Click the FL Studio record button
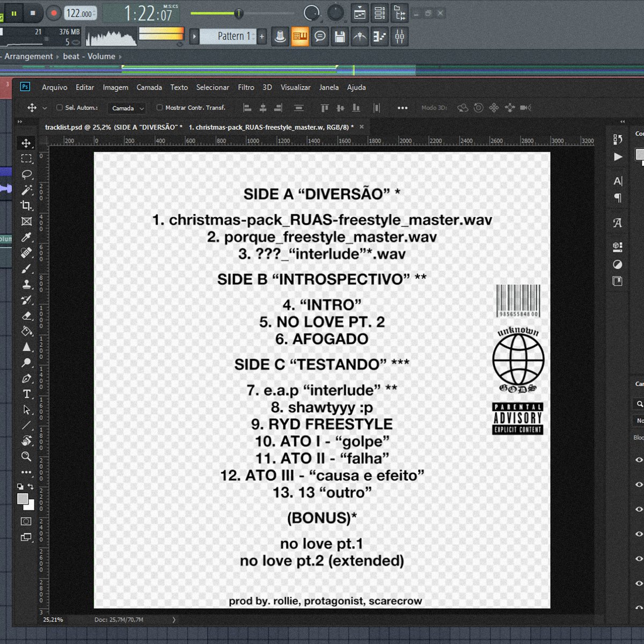Image resolution: width=644 pixels, height=644 pixels. (53, 13)
